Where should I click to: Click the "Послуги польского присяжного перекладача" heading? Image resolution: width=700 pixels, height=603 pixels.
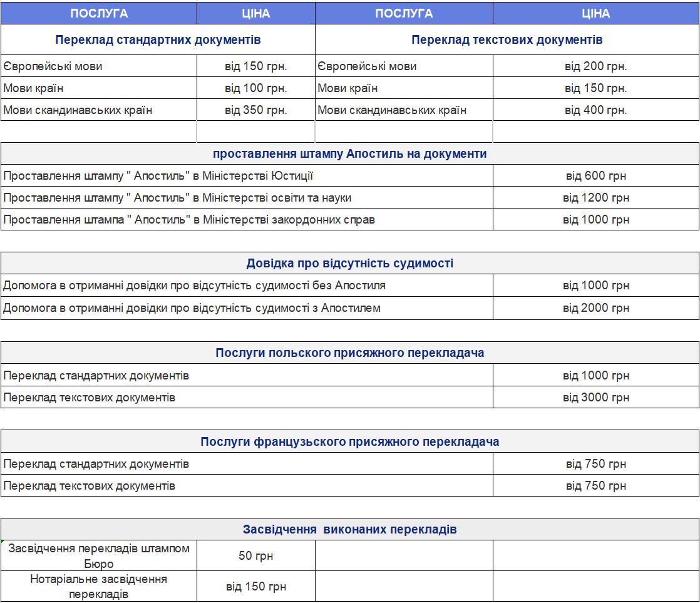[349, 353]
